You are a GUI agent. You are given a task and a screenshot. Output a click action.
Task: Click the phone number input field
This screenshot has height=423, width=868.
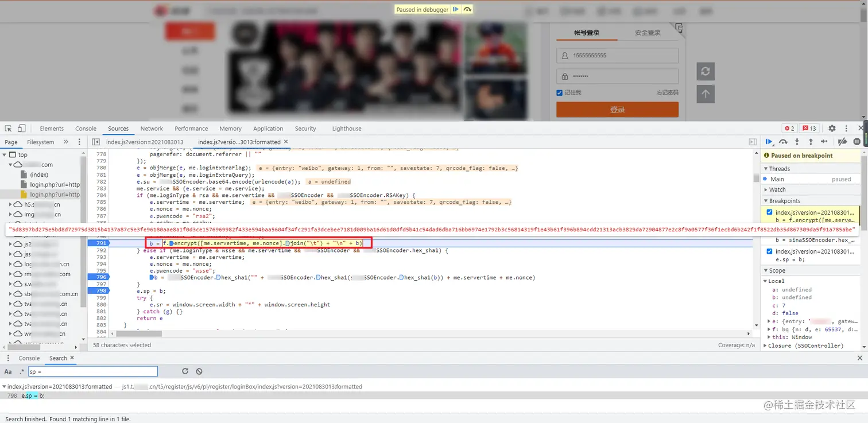coord(617,56)
